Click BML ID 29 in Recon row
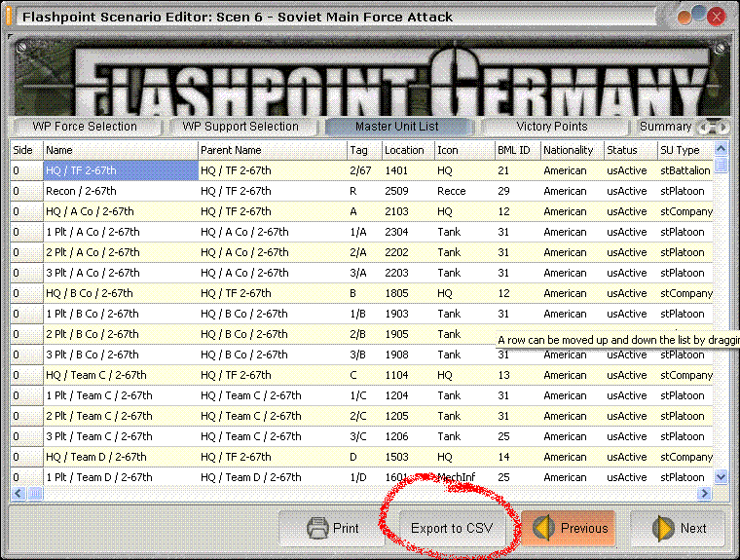The height and width of the screenshot is (560, 740). pos(517,191)
